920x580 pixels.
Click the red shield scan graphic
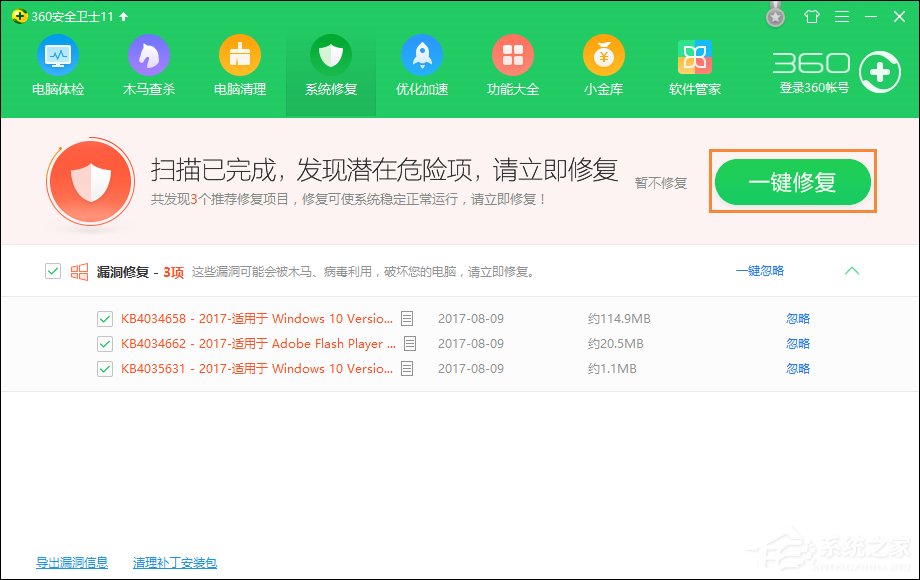[x=91, y=181]
